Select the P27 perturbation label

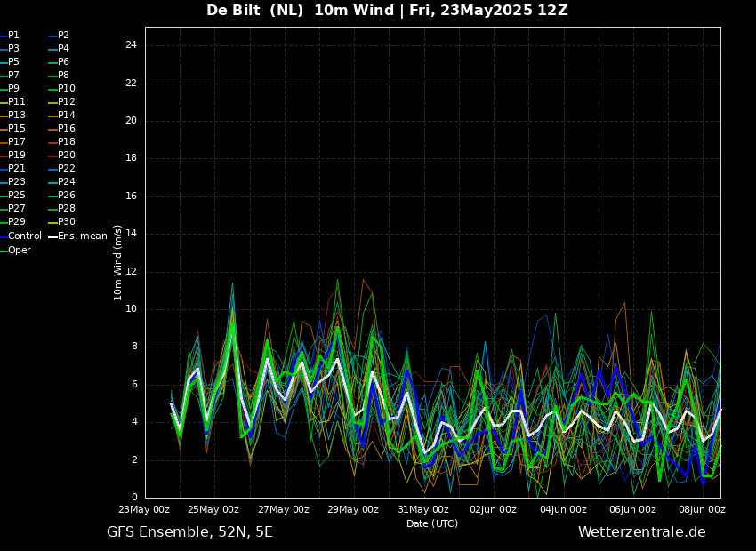16,208
